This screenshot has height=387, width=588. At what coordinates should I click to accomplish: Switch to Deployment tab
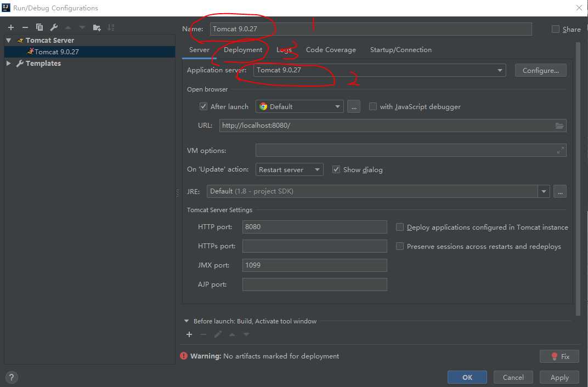click(x=243, y=50)
